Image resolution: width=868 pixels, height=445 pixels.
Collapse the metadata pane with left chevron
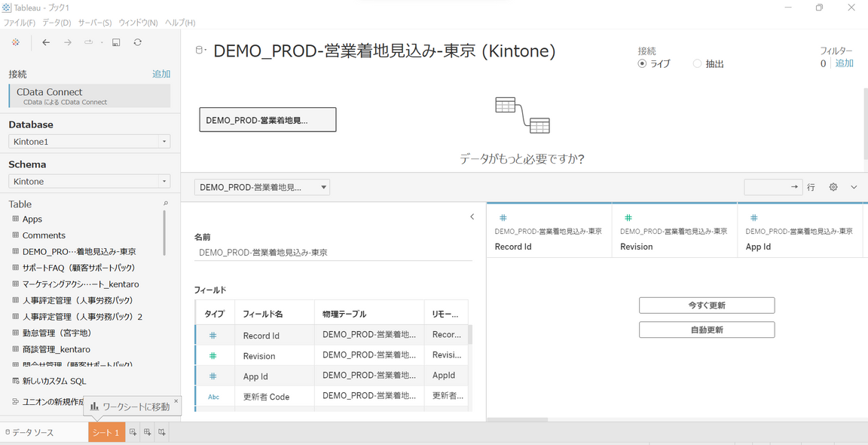[x=472, y=216]
